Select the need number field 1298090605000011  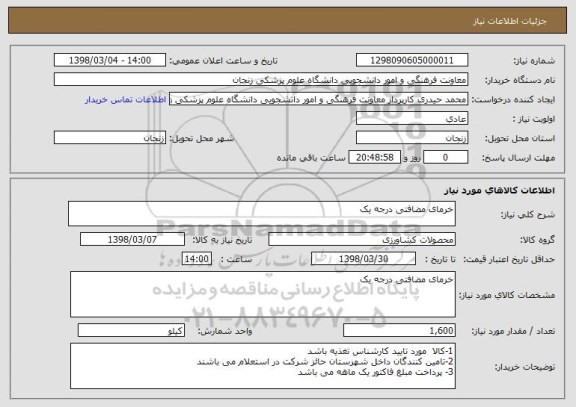[412, 60]
